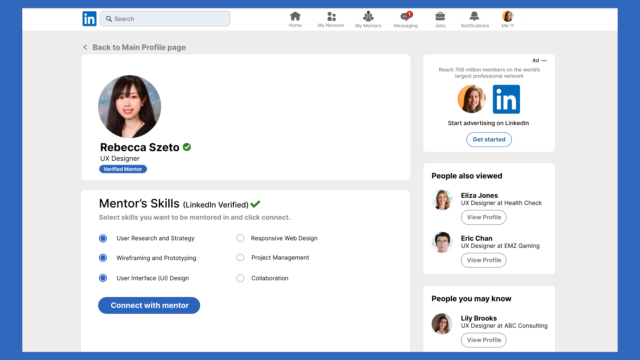Click 'People you may know' heading
This screenshot has height=360, width=640.
coord(471,299)
